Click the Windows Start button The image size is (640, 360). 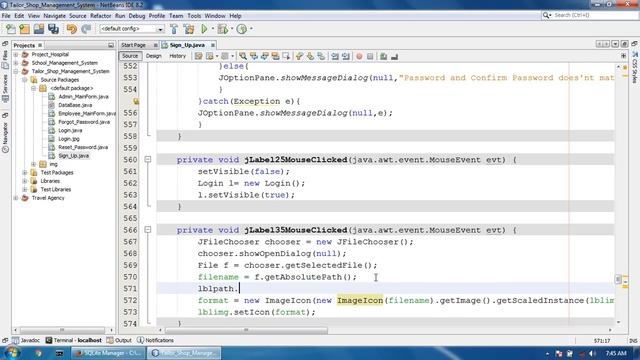11,353
